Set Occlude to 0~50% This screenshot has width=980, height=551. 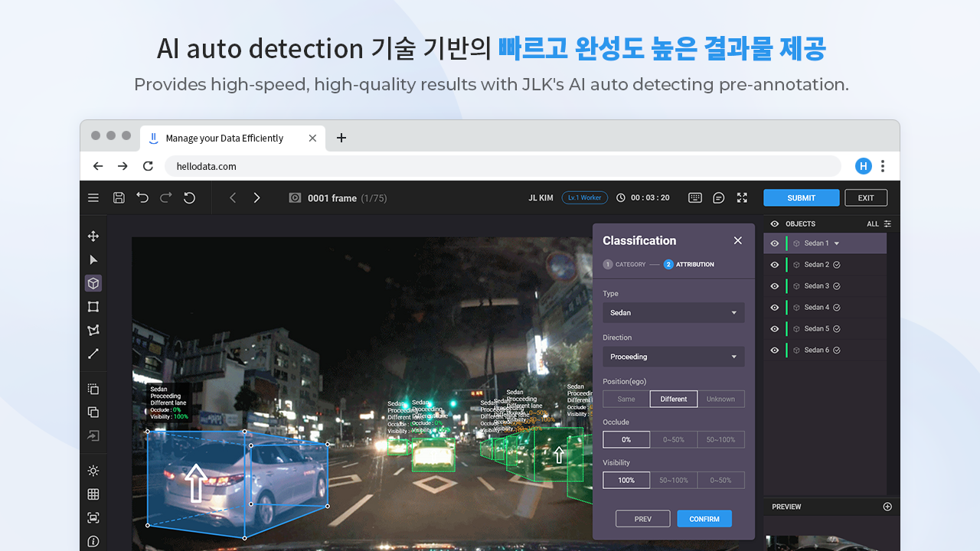(x=674, y=439)
